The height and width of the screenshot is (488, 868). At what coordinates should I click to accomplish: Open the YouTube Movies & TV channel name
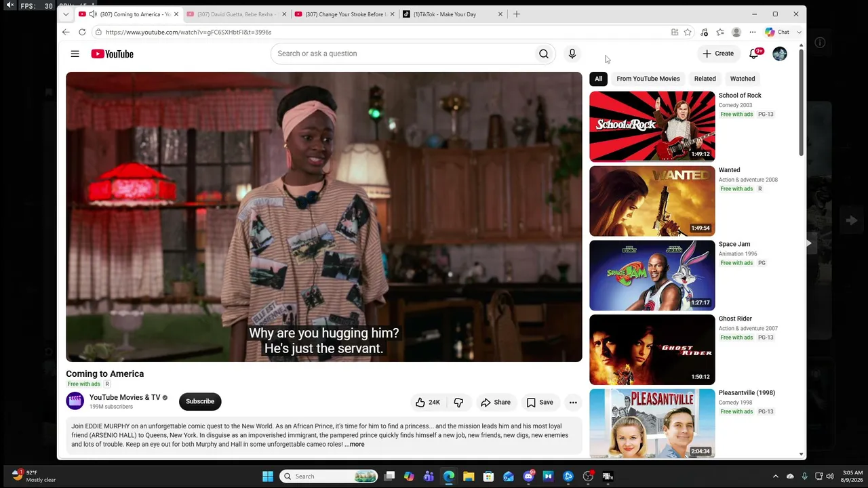[125, 397]
